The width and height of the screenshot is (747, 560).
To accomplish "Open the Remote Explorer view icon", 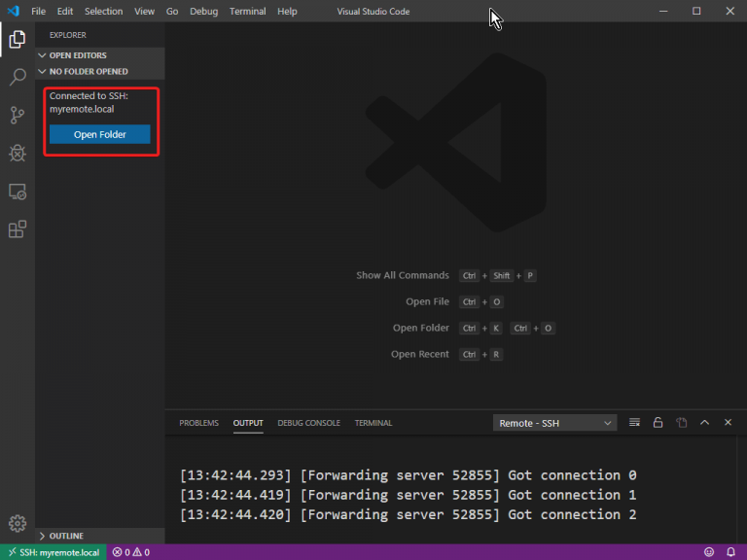I will (18, 192).
